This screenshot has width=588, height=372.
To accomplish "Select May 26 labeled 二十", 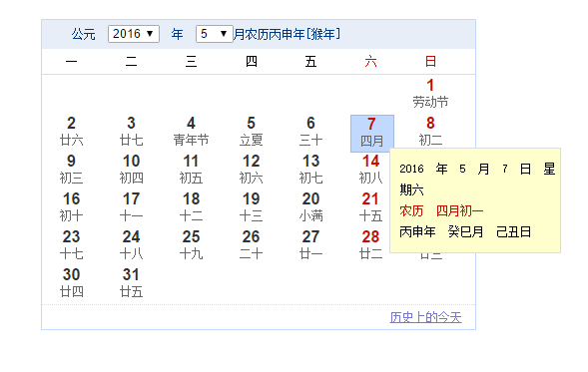I will point(251,245).
